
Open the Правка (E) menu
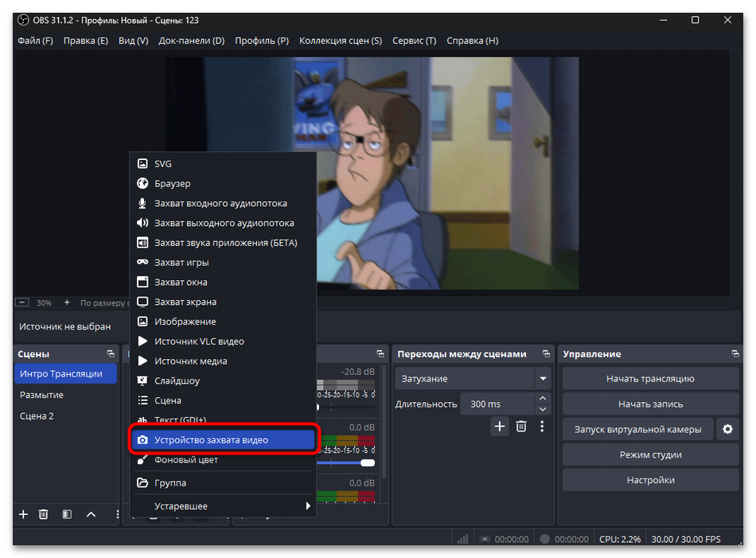tap(86, 41)
